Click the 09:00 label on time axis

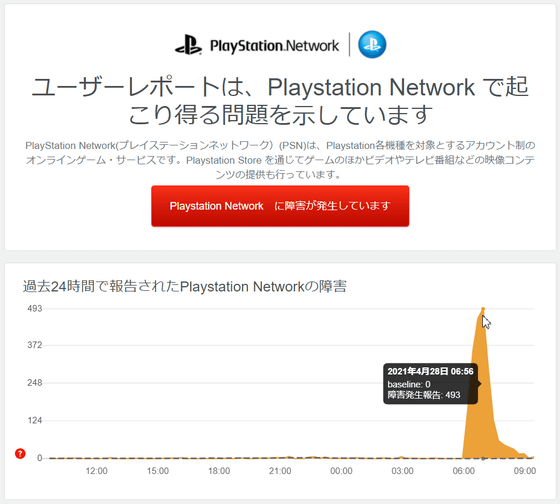(x=525, y=471)
